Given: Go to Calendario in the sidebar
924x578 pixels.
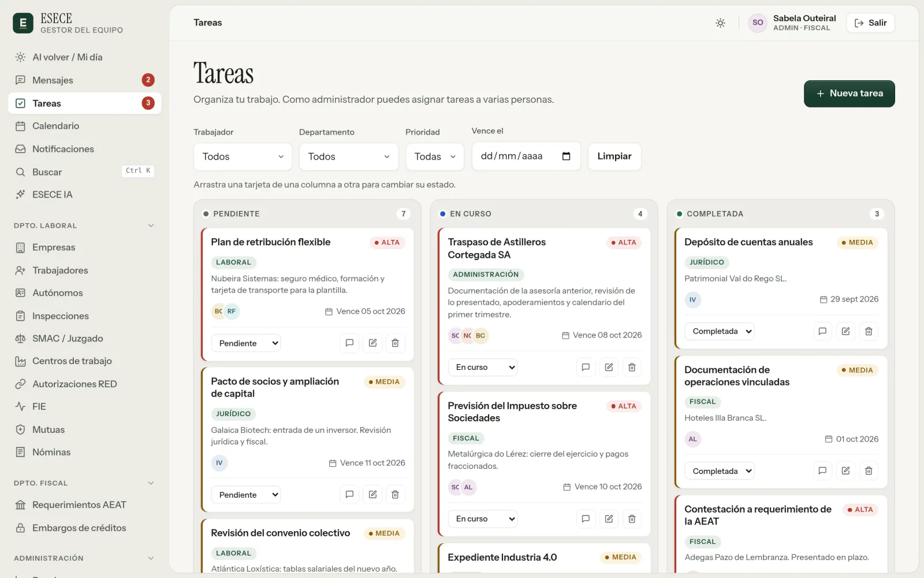Looking at the screenshot, I should click(84, 126).
